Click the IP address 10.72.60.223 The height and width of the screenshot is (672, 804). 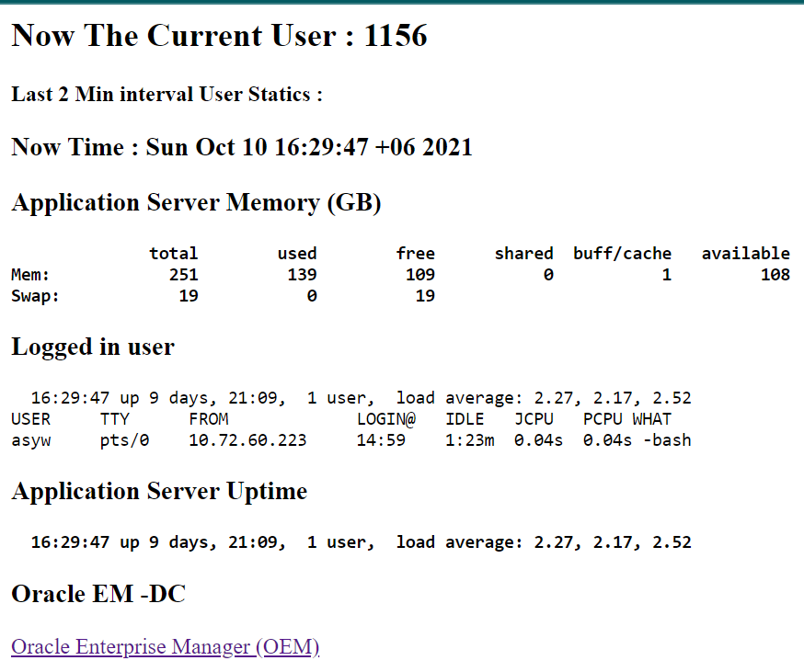click(247, 440)
